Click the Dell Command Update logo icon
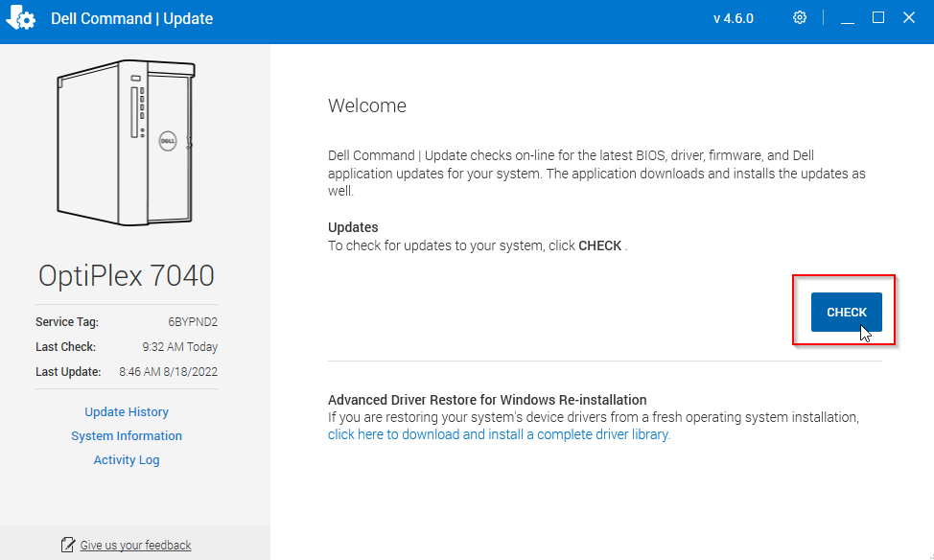 tap(21, 18)
